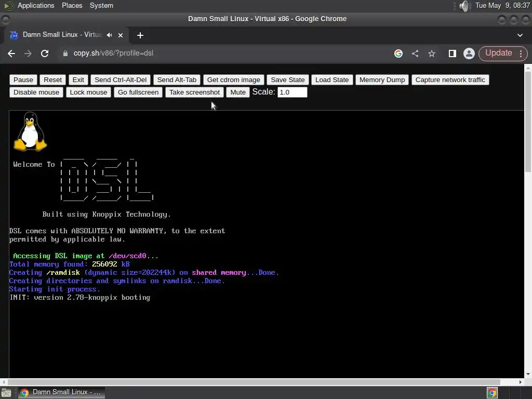Click the Damn Small Linux taskbar entry
Viewport: 532px width, 399px height.
[x=61, y=393]
